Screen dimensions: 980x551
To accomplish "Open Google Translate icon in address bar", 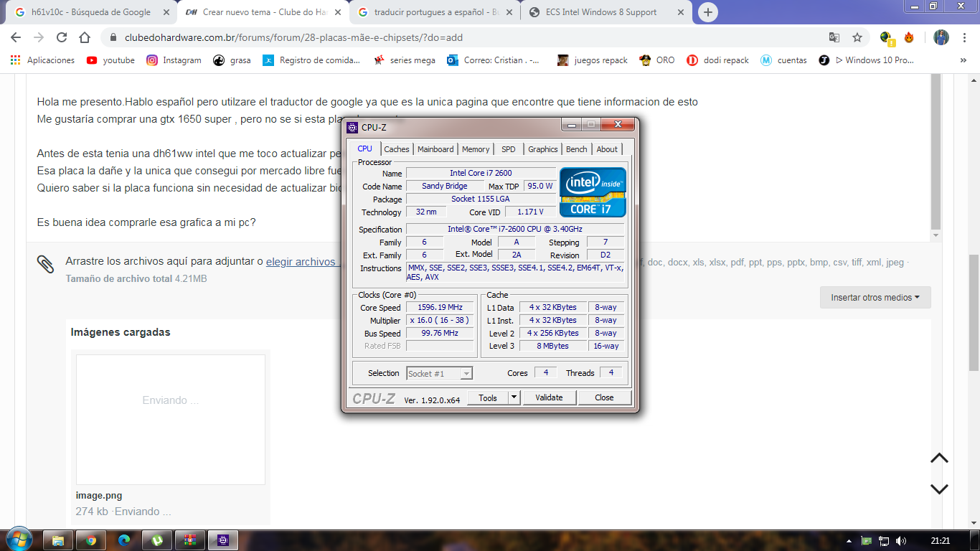I will pos(834,37).
